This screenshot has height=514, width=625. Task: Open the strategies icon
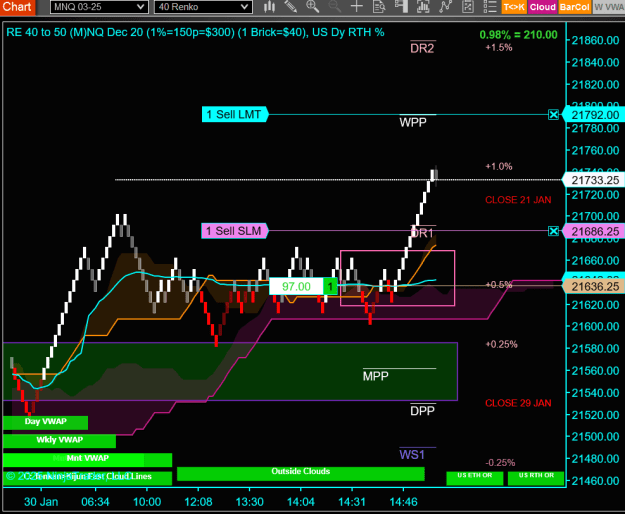468,7
